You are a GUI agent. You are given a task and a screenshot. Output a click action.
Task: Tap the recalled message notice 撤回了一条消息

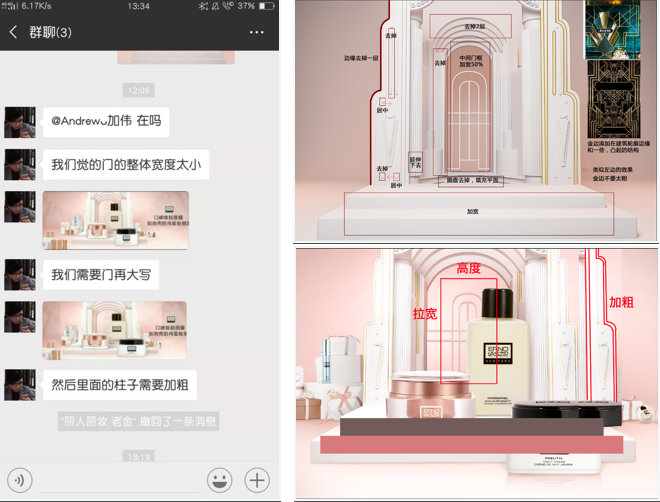point(138,422)
